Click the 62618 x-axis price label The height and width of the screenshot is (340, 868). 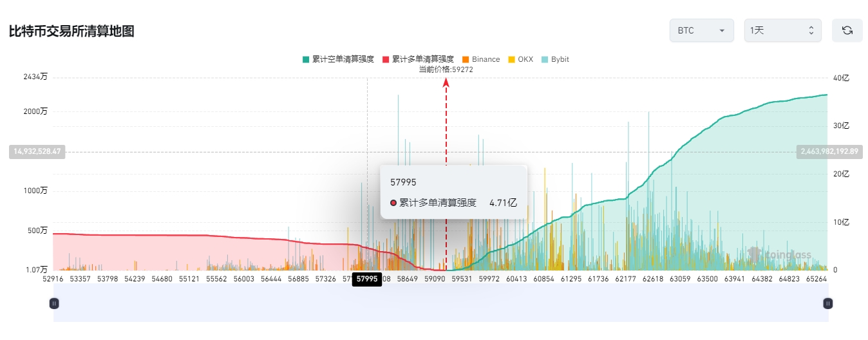click(652, 279)
